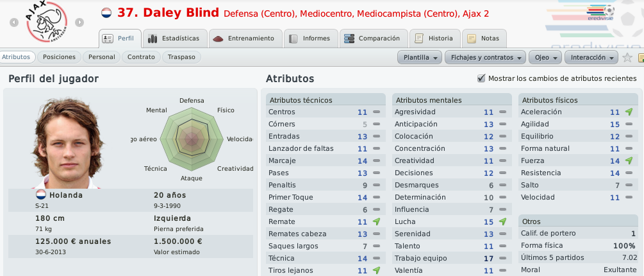644x276 pixels.
Task: Click the Eredivisie league logo
Action: click(x=600, y=13)
